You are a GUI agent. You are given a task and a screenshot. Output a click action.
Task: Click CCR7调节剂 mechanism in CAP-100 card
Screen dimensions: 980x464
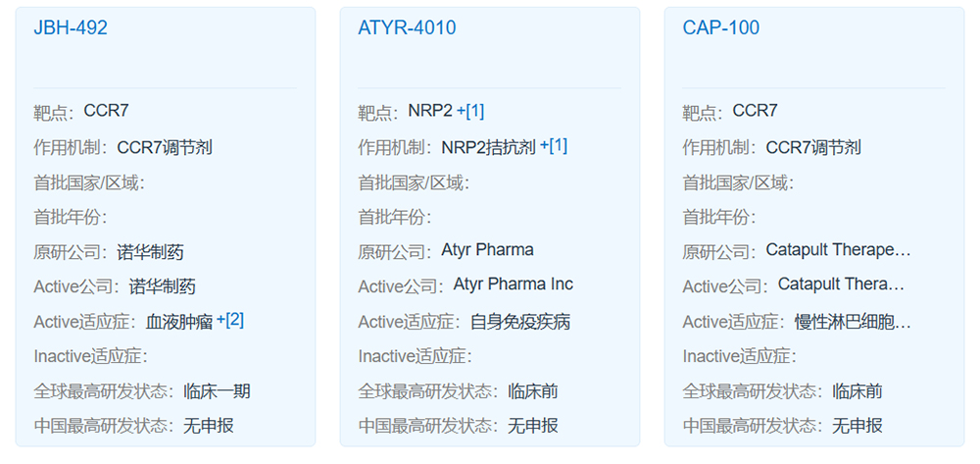(813, 147)
